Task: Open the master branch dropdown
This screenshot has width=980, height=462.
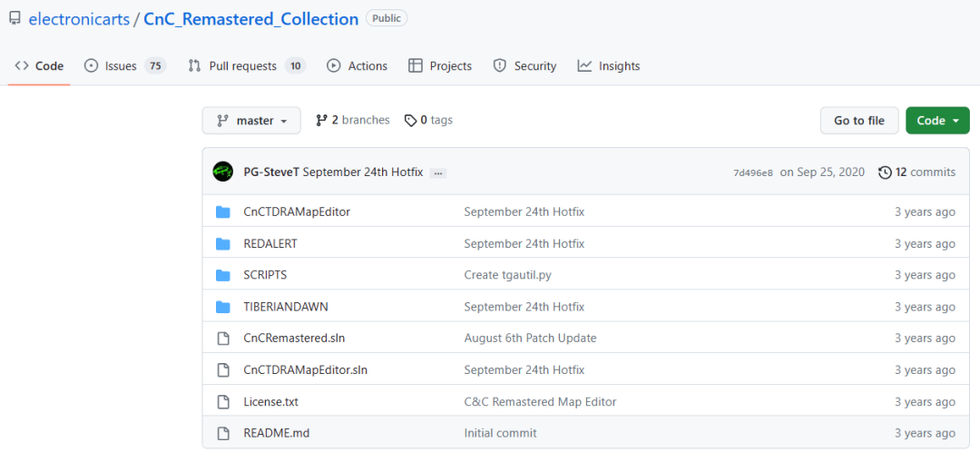Action: click(251, 121)
